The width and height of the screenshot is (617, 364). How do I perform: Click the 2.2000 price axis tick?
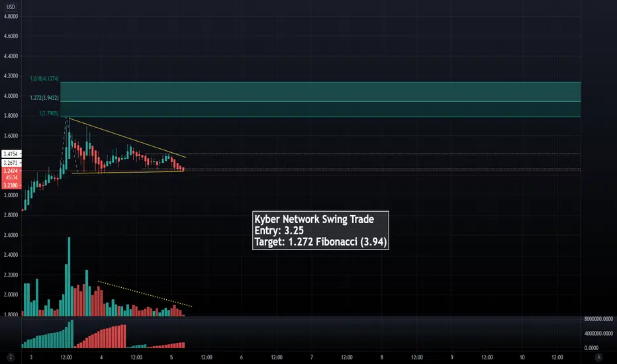point(11,275)
